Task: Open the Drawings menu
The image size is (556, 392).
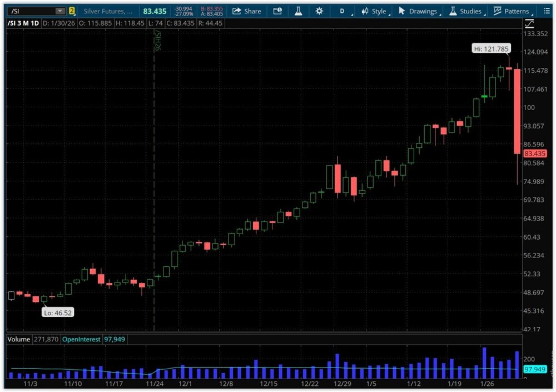Action: pos(419,11)
